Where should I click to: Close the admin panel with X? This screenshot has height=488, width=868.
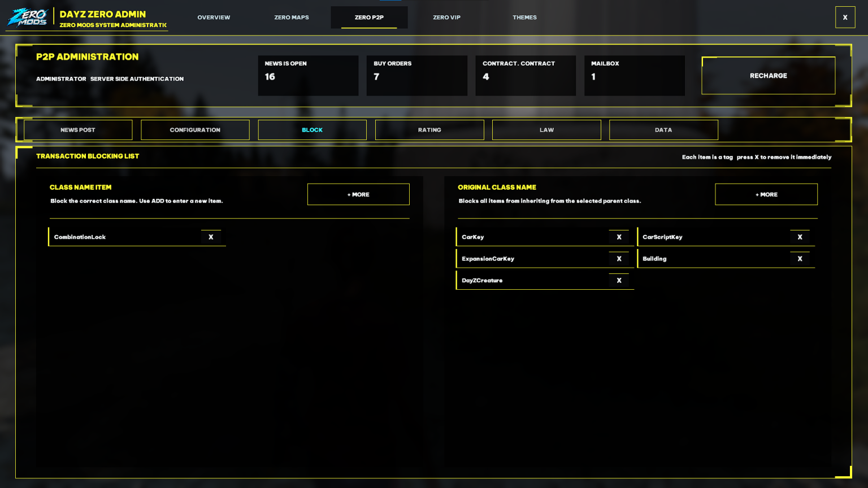click(845, 18)
